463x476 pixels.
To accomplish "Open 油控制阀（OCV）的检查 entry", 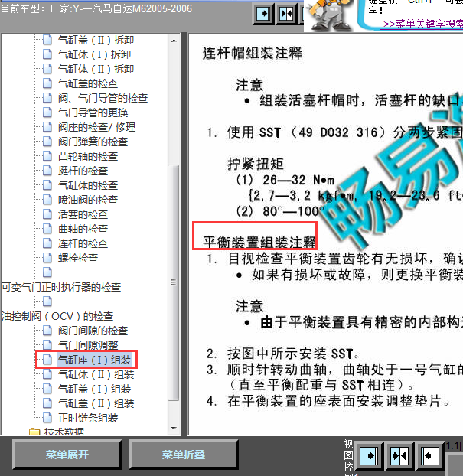I will [x=57, y=316].
